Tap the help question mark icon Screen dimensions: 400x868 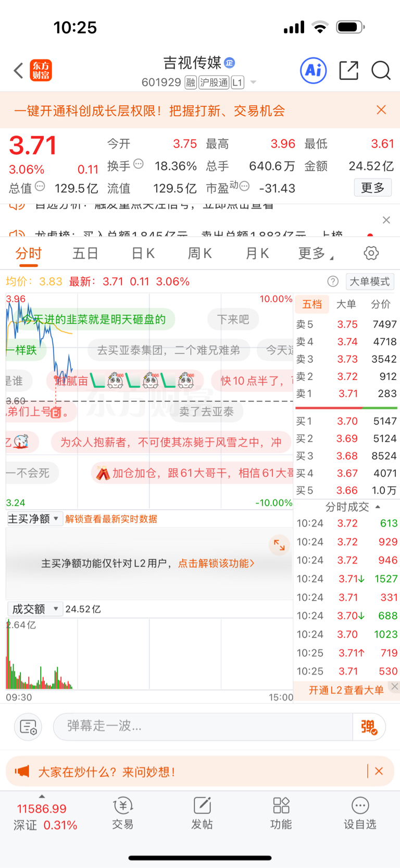pyautogui.click(x=333, y=282)
